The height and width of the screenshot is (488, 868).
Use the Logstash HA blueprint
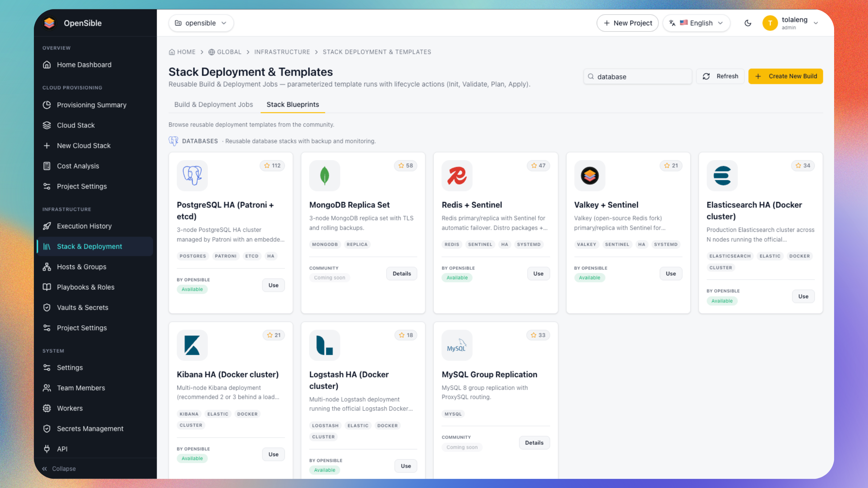[x=406, y=466]
